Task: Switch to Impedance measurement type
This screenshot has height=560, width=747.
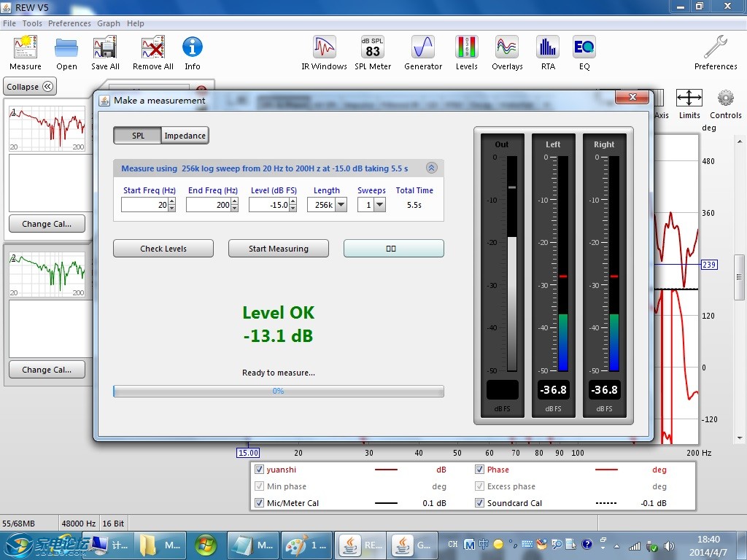Action: tap(185, 136)
